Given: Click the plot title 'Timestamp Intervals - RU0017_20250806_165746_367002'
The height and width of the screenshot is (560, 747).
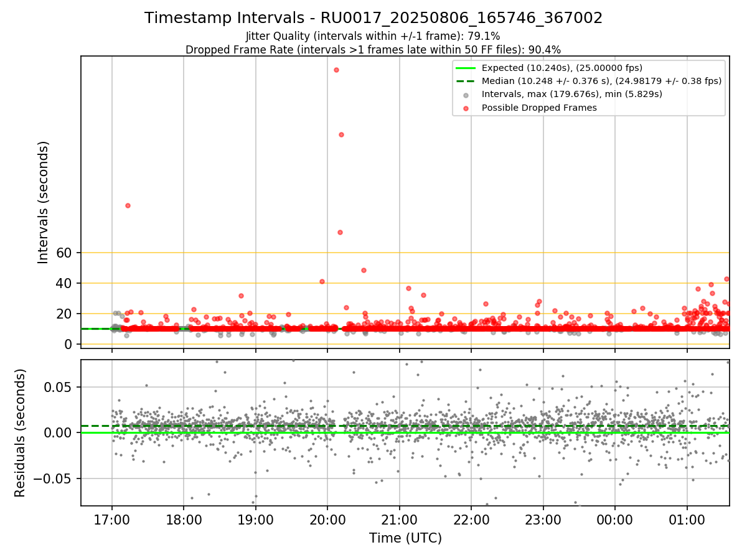Looking at the screenshot, I should 374,18.
